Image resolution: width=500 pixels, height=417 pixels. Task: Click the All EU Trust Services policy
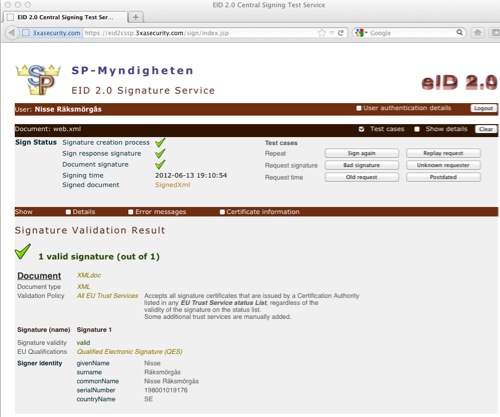[x=107, y=296]
